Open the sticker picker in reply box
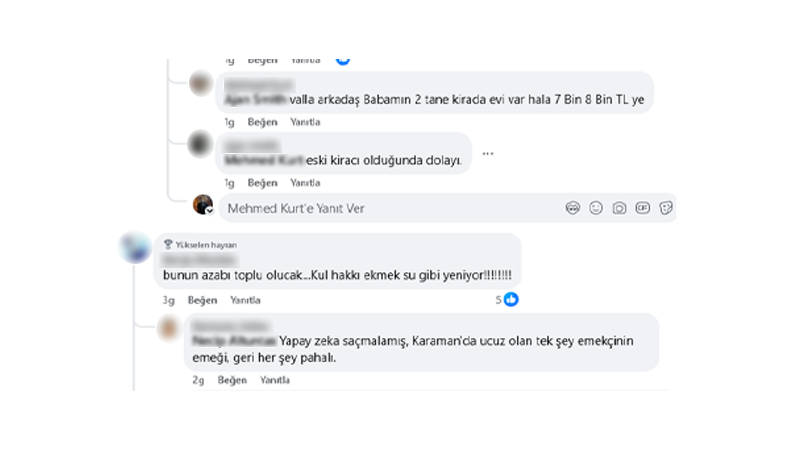 [x=666, y=208]
